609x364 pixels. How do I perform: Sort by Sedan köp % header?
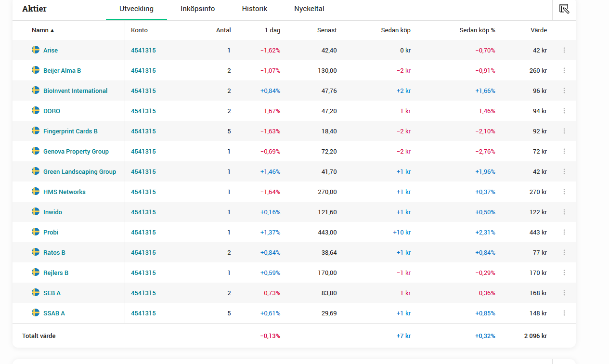[x=477, y=30]
